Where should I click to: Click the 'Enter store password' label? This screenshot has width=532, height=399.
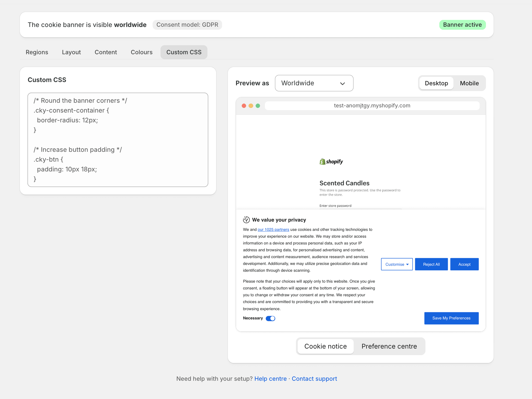click(x=335, y=206)
